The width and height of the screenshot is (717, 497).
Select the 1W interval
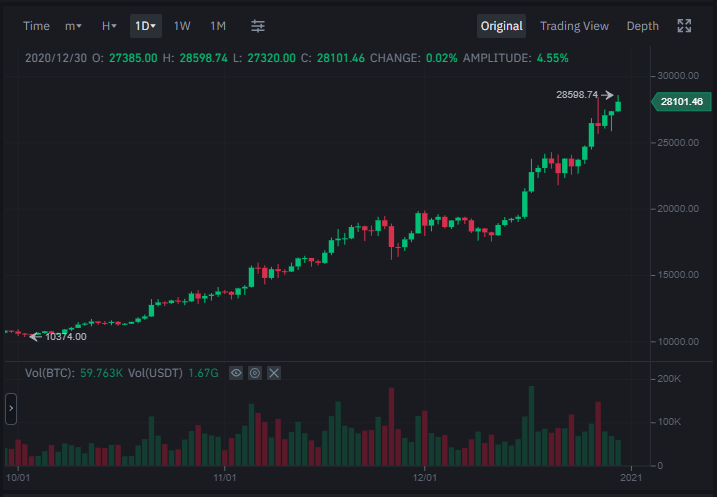[x=182, y=26]
